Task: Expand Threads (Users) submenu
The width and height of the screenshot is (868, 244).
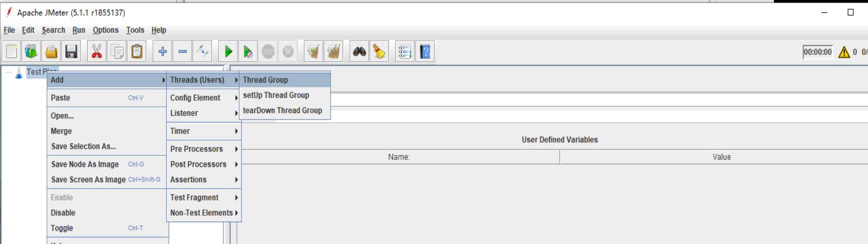Action: (x=204, y=80)
